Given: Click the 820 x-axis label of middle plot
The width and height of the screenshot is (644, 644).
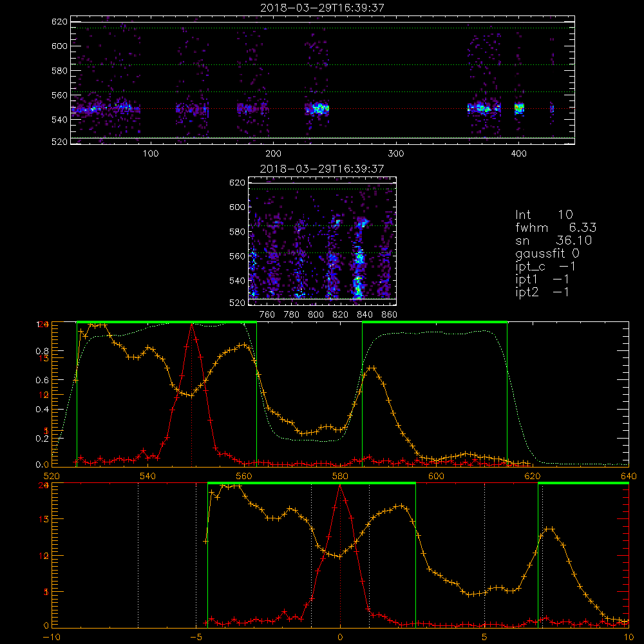Looking at the screenshot, I should point(341,314).
